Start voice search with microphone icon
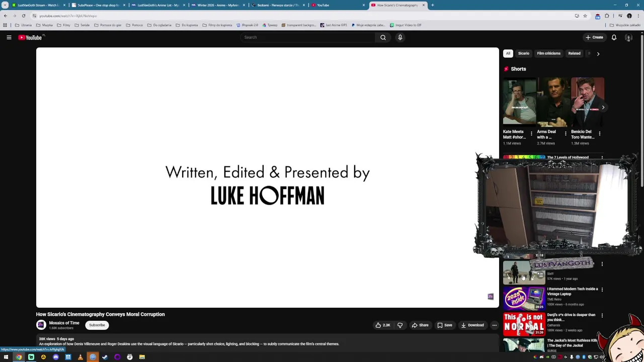644x362 pixels. coord(400,37)
